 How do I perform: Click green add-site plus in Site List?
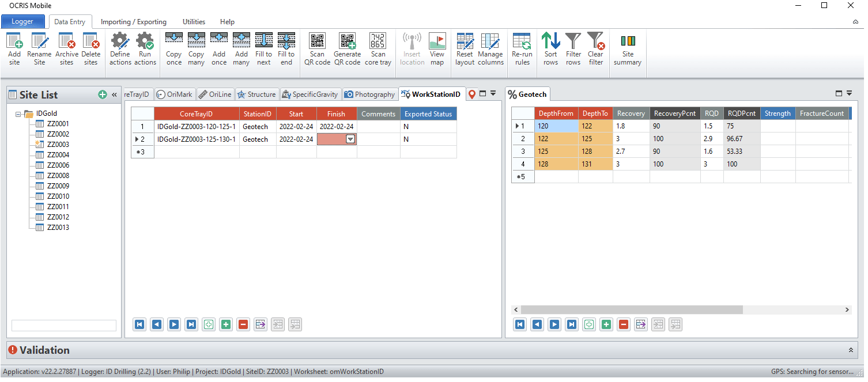tap(103, 95)
